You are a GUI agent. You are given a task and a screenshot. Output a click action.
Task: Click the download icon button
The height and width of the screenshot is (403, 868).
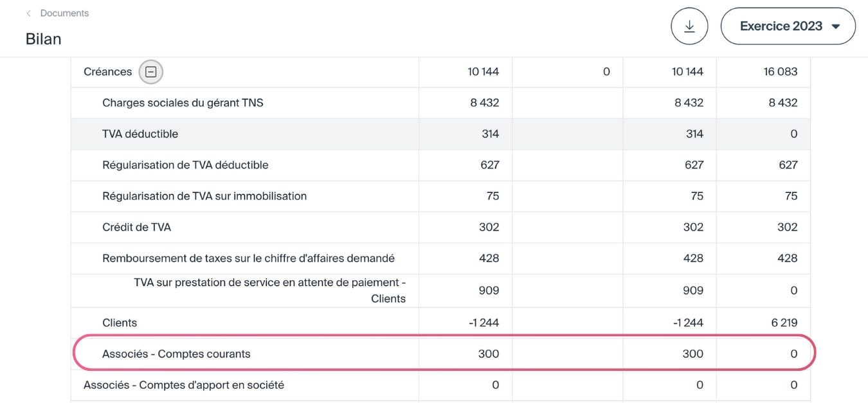(x=689, y=26)
